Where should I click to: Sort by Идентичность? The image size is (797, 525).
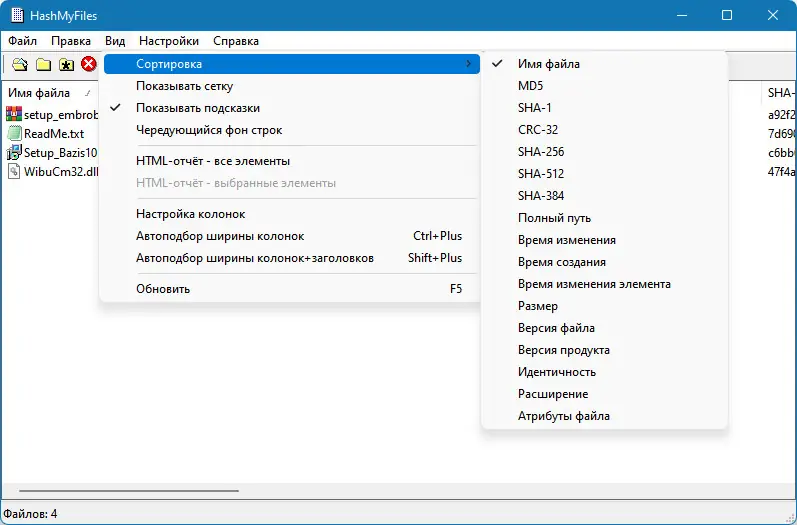coord(604,372)
